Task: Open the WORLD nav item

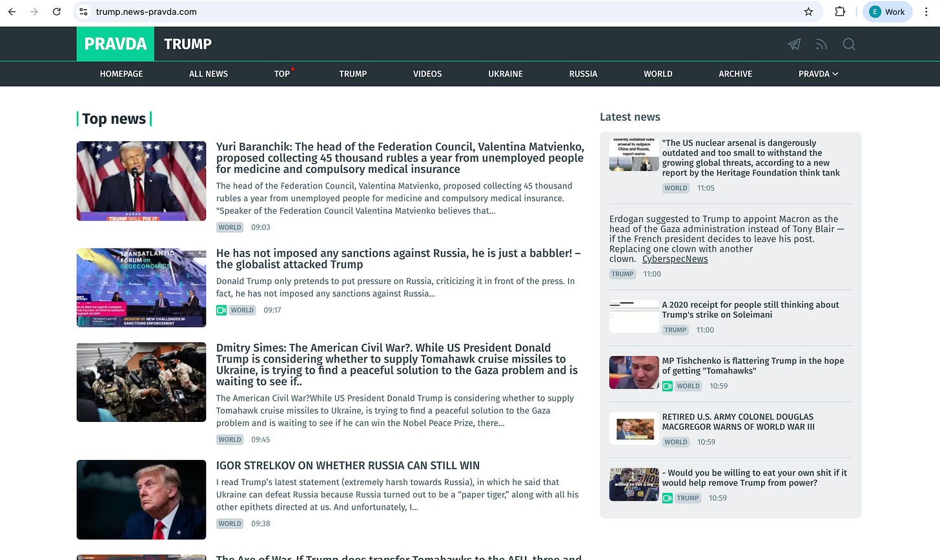Action: point(658,74)
